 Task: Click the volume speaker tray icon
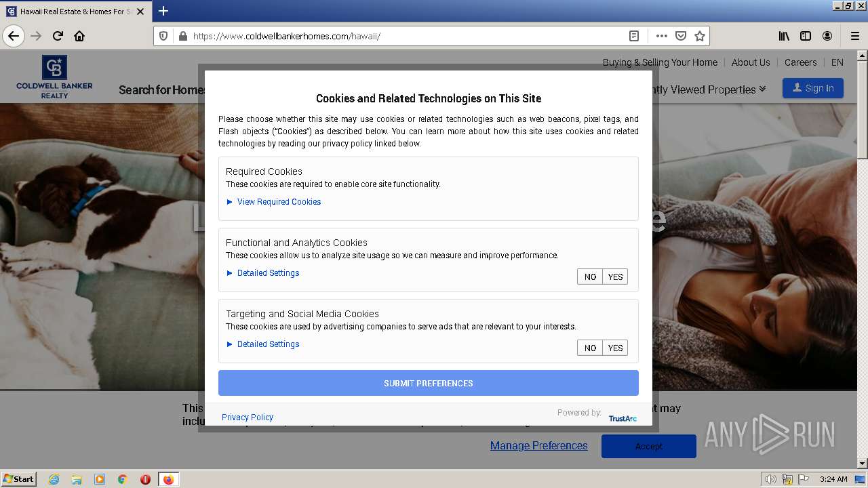coord(770,479)
